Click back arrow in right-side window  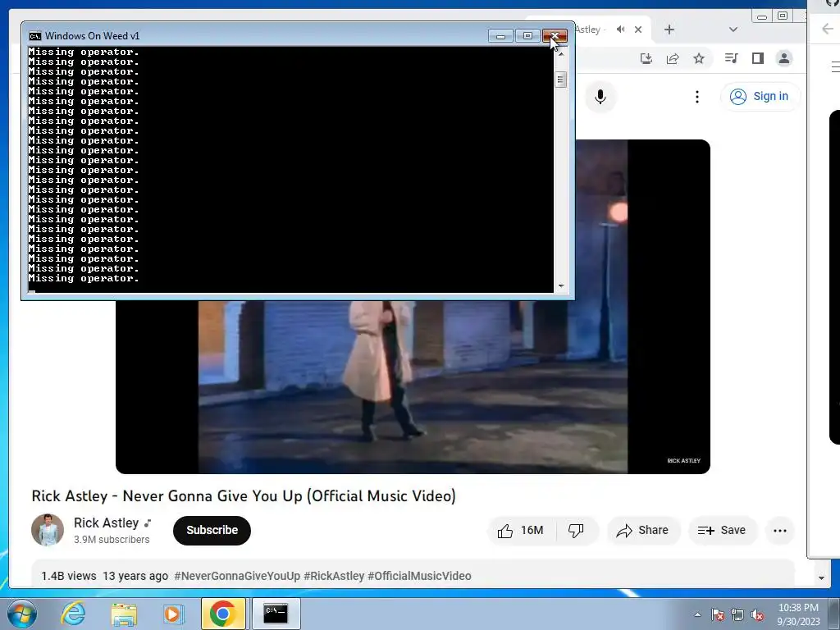coord(828,29)
